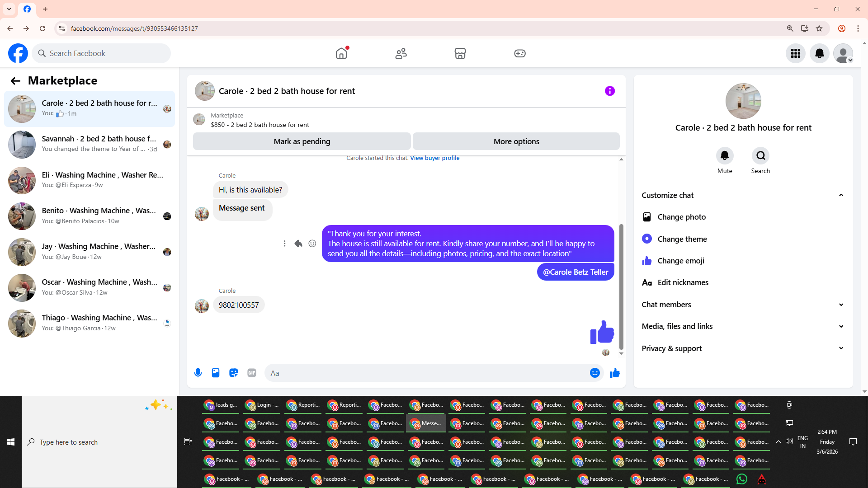Open WhatsApp from the Windows taskbar
The width and height of the screenshot is (868, 488).
click(741, 479)
